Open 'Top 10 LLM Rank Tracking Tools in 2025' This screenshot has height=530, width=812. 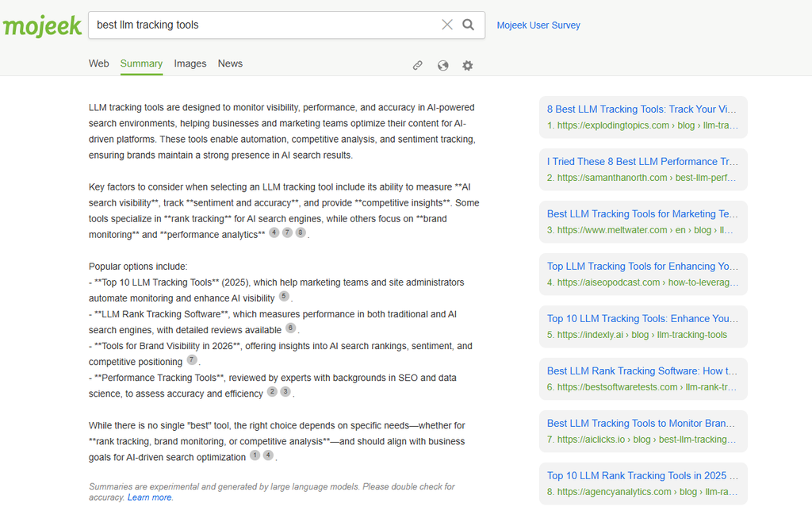coord(642,475)
